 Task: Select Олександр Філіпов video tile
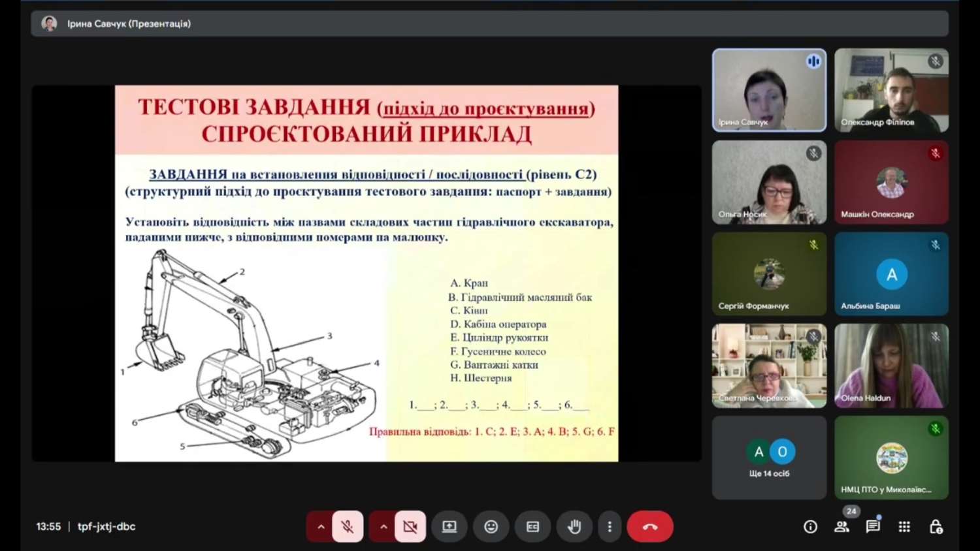tap(891, 90)
